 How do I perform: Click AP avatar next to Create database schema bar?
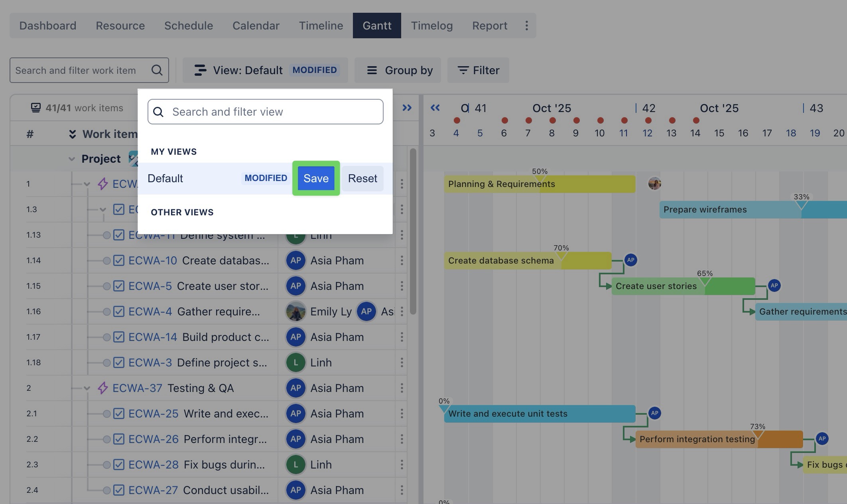(x=630, y=260)
